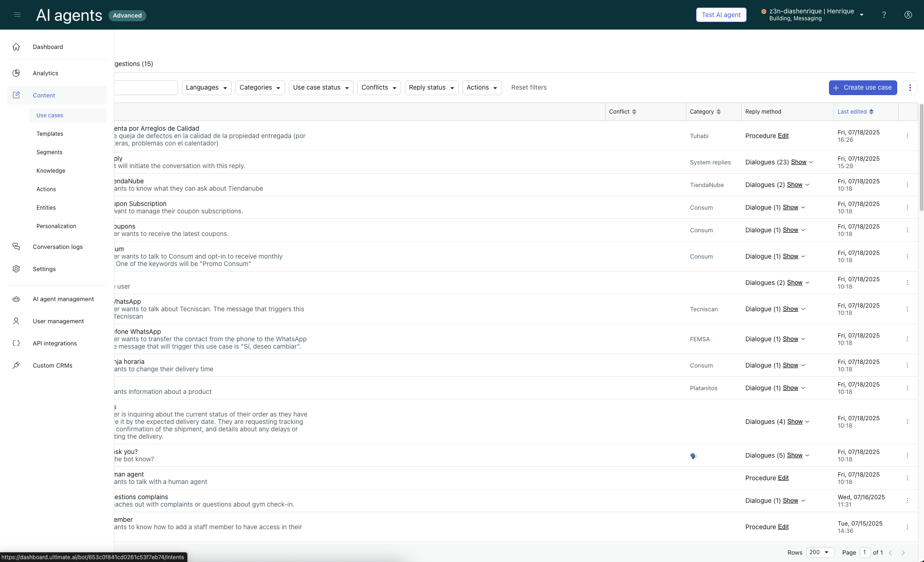Click the Conversation logs chat icon

coord(16,247)
